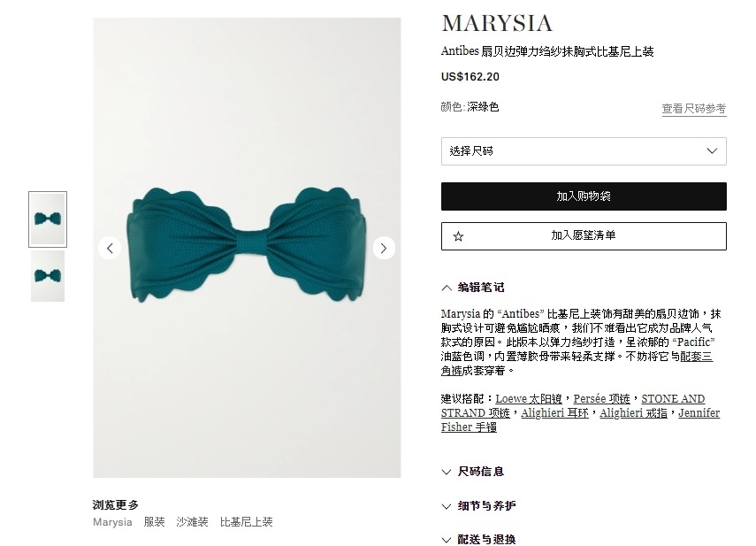Click 加入愿望清单 button
Viewport: 756px width, 546px height.
click(x=584, y=236)
